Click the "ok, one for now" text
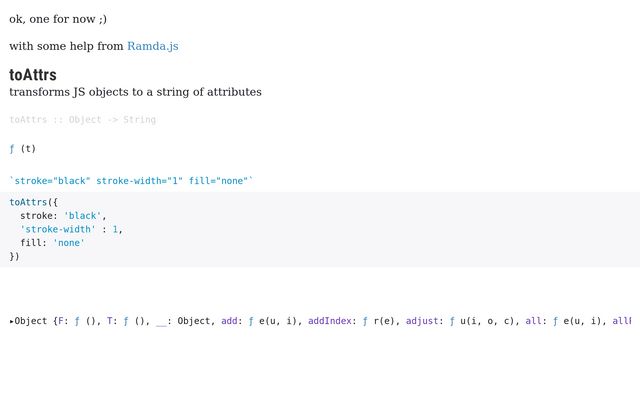The height and width of the screenshot is (400, 640). coord(58,19)
